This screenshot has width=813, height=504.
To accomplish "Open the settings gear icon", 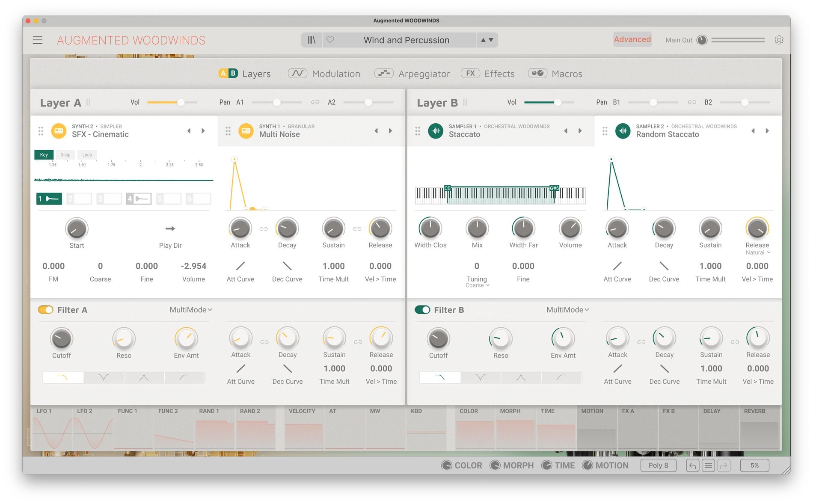I will point(779,40).
